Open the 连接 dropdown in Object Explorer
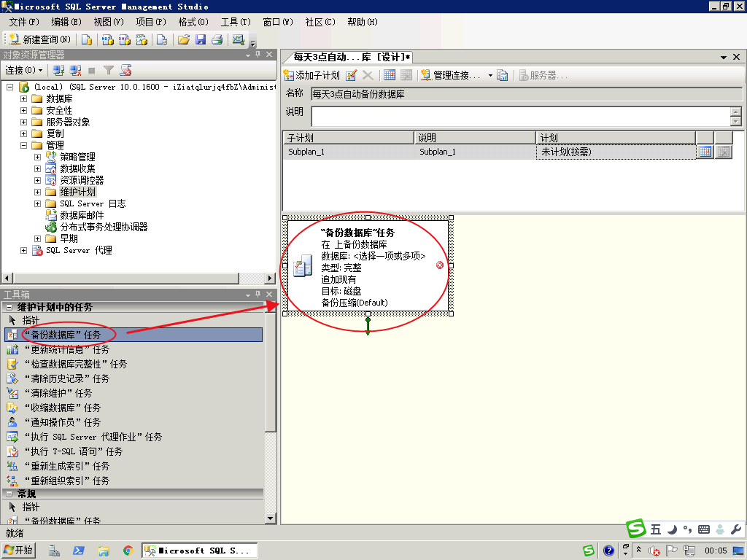This screenshot has height=560, width=747. 24,71
